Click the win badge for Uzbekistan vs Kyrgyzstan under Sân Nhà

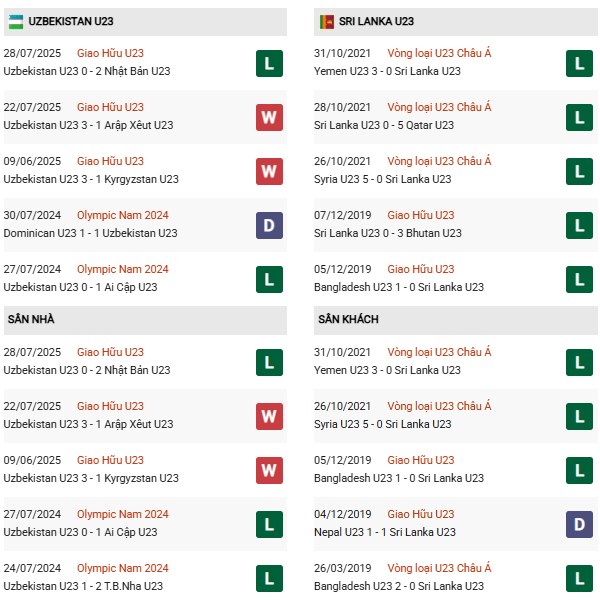click(x=269, y=470)
